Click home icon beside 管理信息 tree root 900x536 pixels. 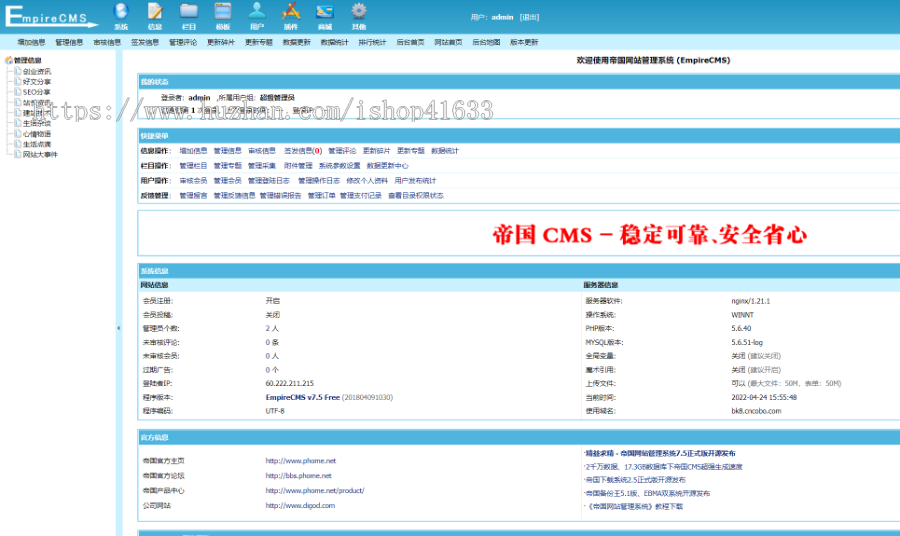[x=9, y=60]
